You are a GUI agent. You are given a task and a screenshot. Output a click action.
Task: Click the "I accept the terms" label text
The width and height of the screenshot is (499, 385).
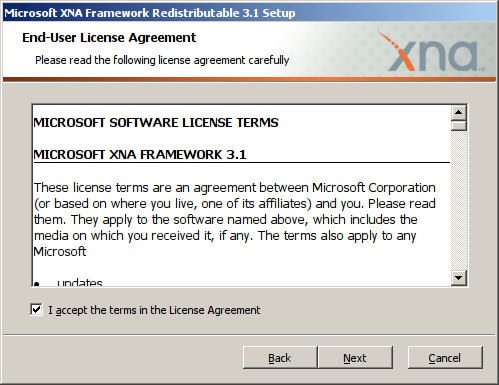tap(154, 310)
